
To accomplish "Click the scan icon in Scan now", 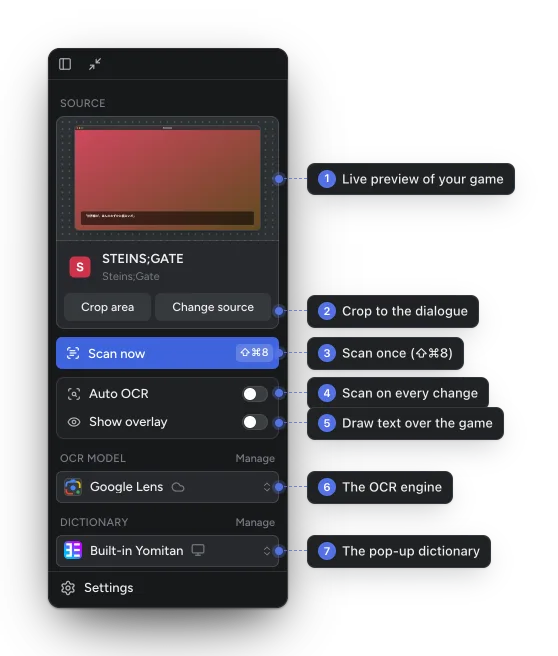I will pyautogui.click(x=73, y=353).
